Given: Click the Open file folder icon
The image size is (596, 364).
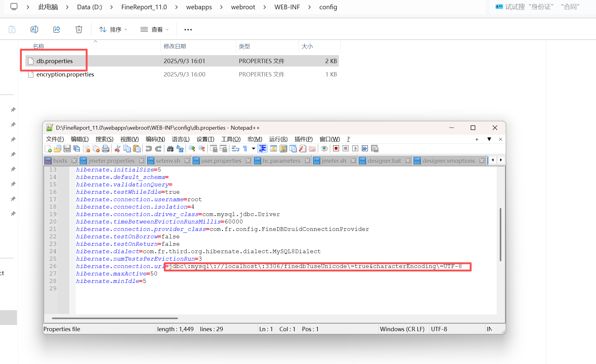Looking at the screenshot, I should click(x=58, y=149).
